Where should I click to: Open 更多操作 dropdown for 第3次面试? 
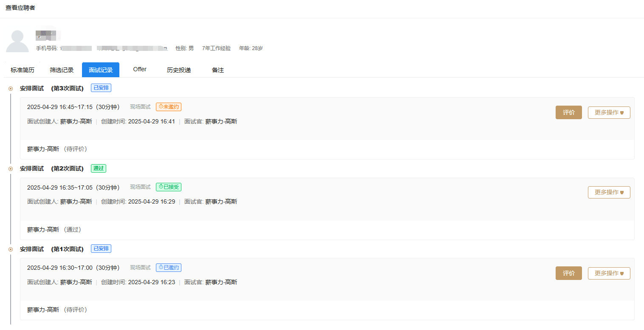point(609,112)
